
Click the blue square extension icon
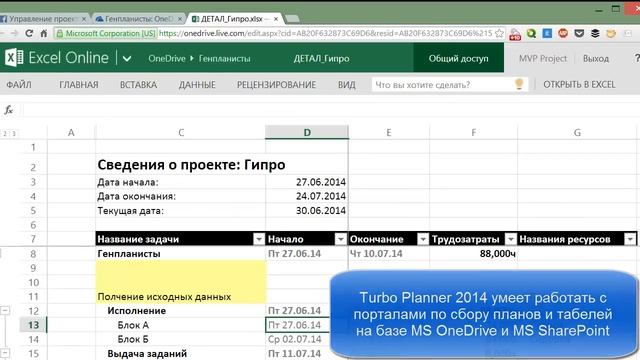(547, 33)
